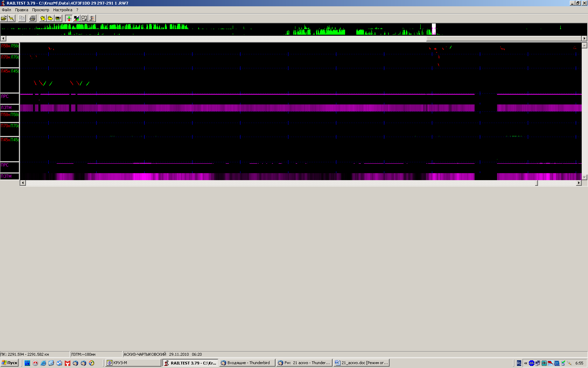Toggle the red-green vertical arrows button
This screenshot has height=368, width=588.
pos(69,18)
